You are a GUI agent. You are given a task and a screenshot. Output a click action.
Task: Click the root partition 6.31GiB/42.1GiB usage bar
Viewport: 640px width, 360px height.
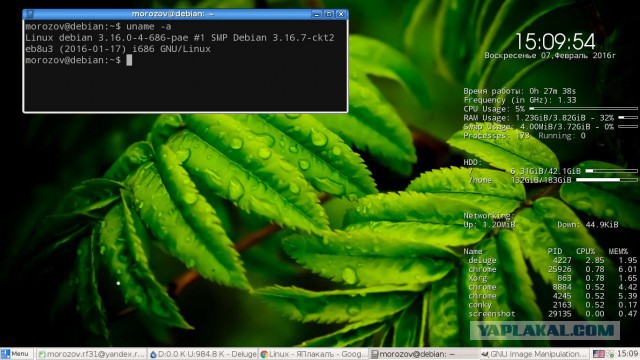612,171
